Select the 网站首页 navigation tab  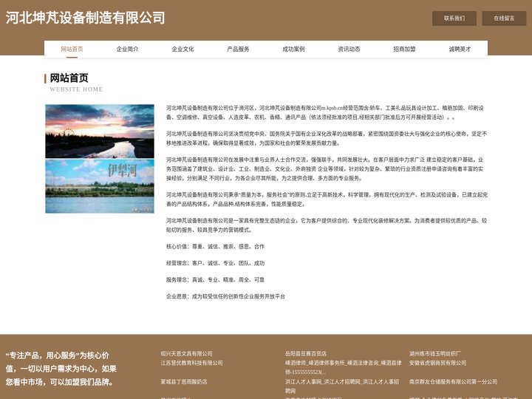tap(72, 50)
